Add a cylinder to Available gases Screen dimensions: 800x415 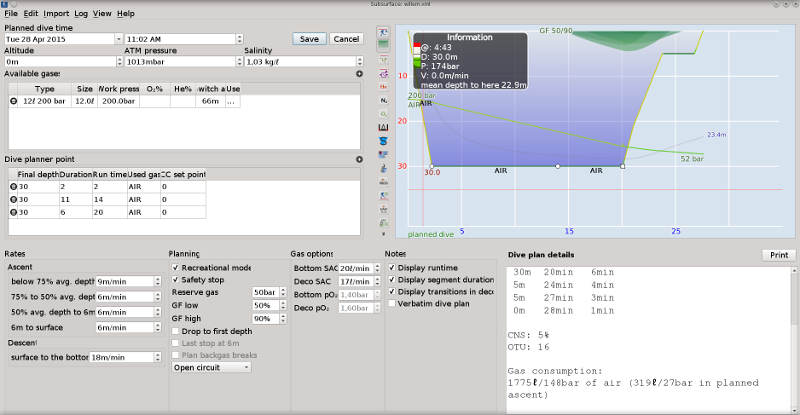click(x=359, y=74)
